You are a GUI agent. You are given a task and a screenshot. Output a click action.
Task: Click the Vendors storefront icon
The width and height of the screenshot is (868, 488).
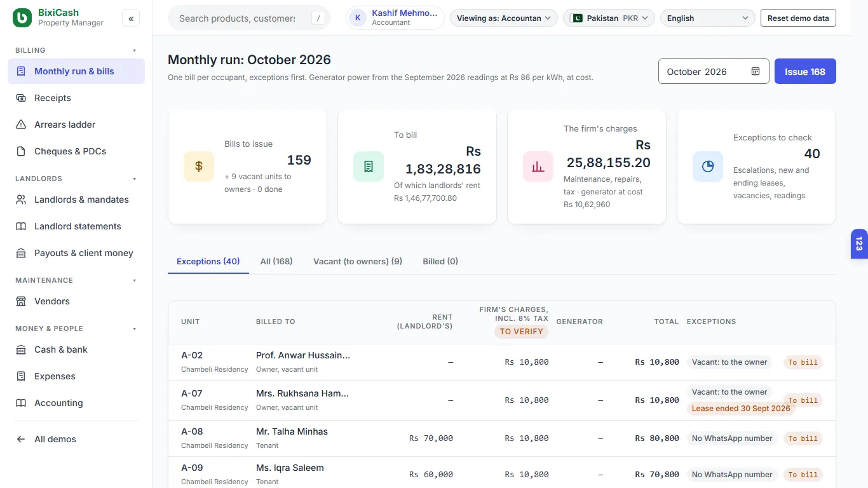click(x=21, y=301)
